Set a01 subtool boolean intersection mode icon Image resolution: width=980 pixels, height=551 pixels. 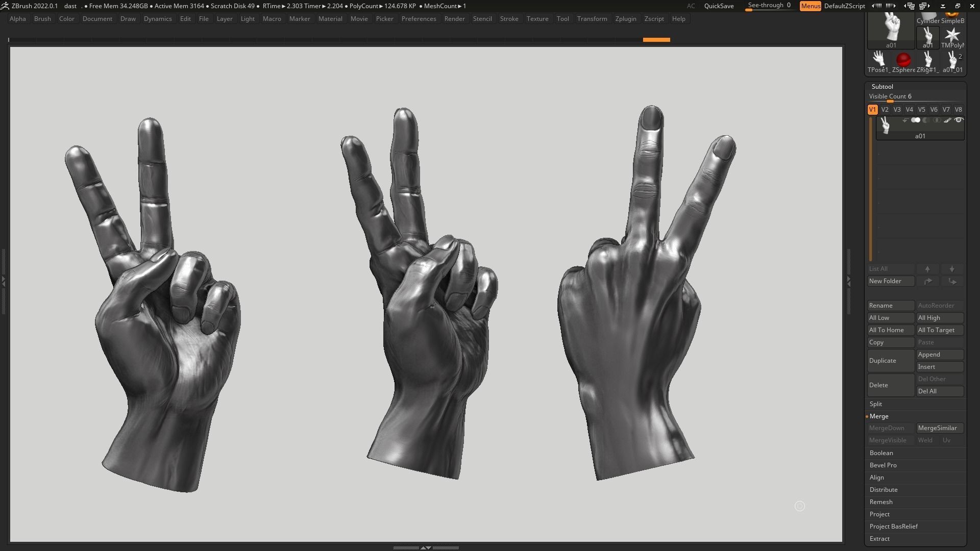pos(937,120)
